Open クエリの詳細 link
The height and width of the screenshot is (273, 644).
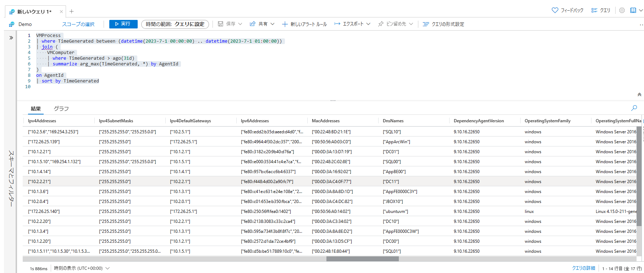pos(583,268)
